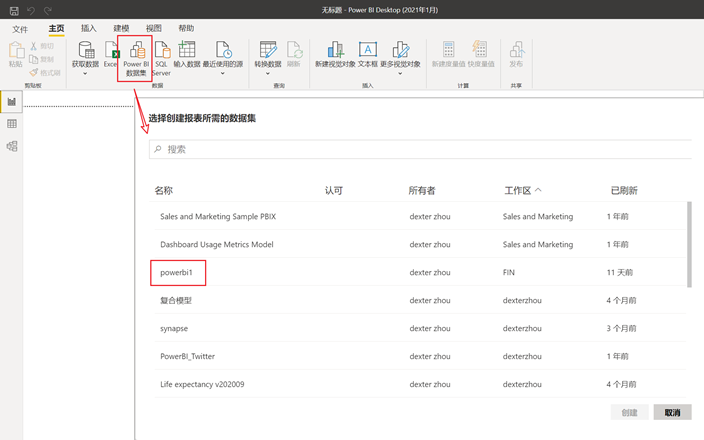Click the Cut (剪切) scissors icon
The height and width of the screenshot is (440, 704).
[33, 46]
